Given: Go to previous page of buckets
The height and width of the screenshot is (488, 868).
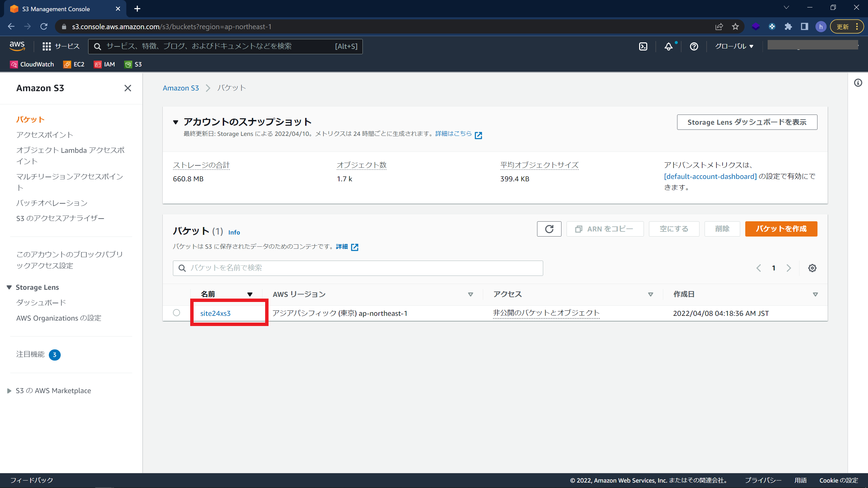Looking at the screenshot, I should (758, 268).
